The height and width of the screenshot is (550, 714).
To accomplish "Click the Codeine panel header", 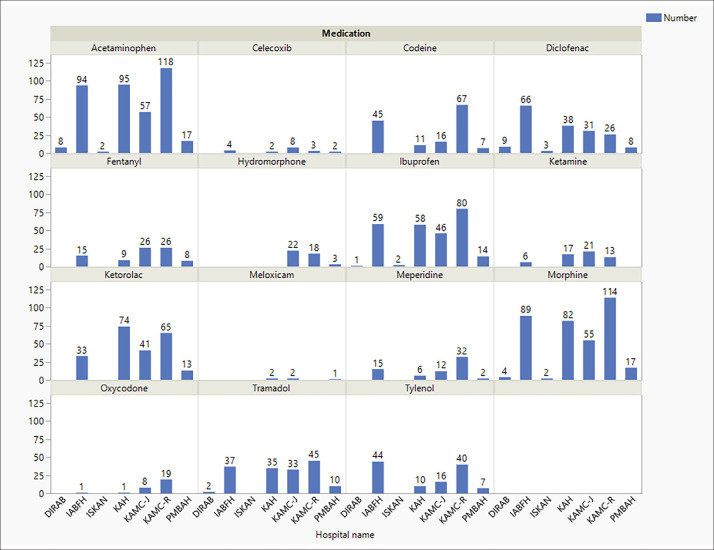I will tap(420, 48).
